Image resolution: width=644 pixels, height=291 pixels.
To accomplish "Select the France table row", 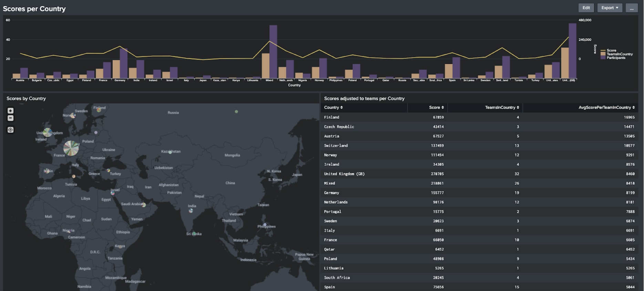I will click(x=479, y=240).
